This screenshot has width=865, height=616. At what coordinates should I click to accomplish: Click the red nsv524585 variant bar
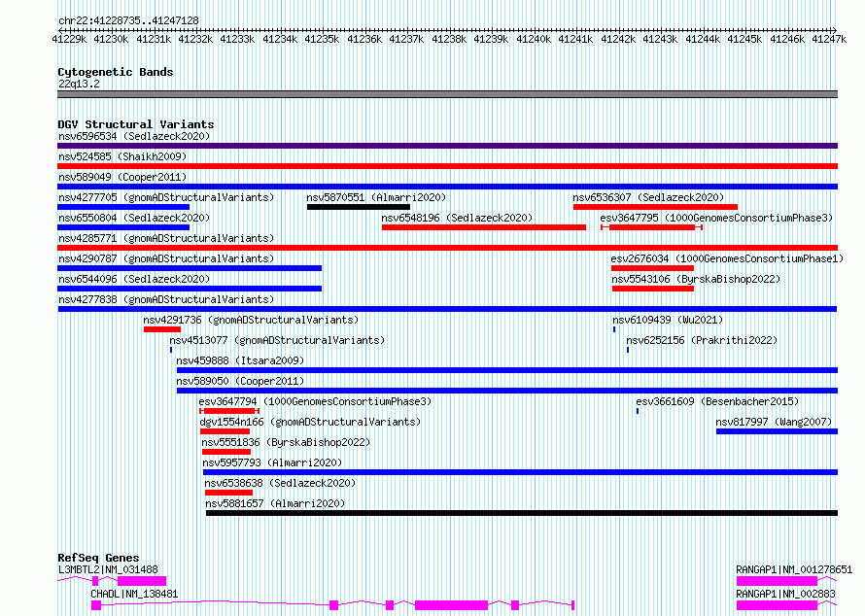[447, 166]
